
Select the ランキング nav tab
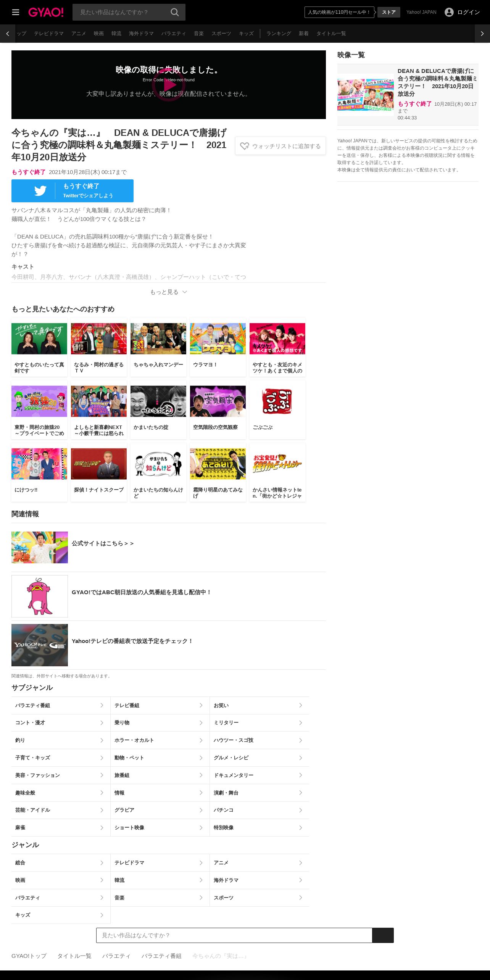tap(279, 34)
